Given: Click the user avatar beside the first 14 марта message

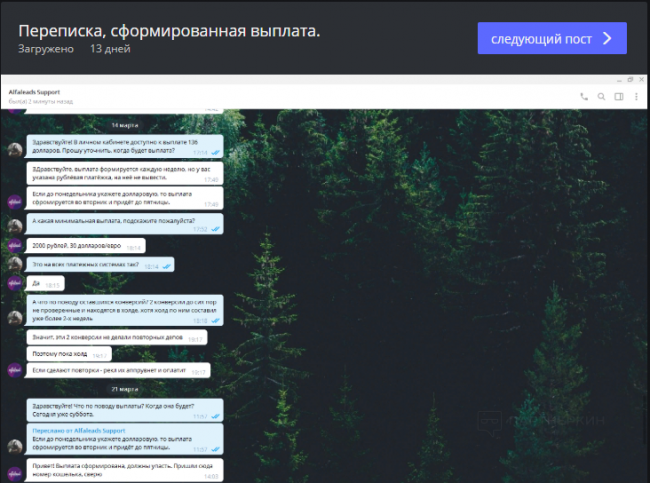Looking at the screenshot, I should click(x=15, y=148).
